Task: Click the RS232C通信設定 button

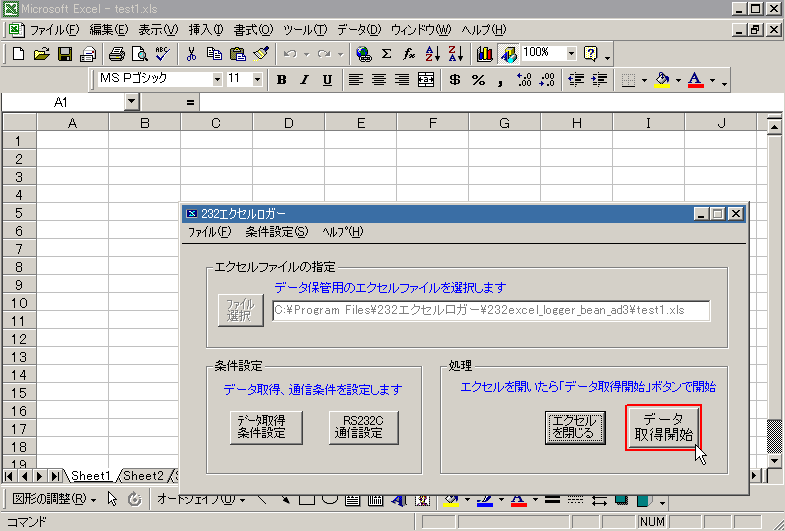Action: pyautogui.click(x=363, y=427)
